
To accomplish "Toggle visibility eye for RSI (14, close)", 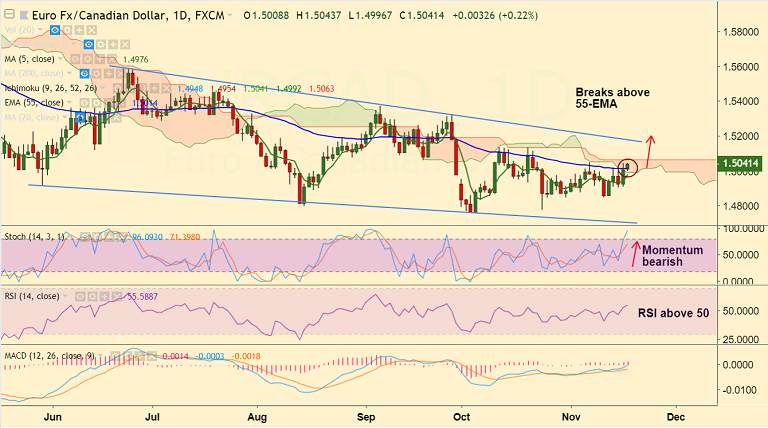I will [x=80, y=297].
